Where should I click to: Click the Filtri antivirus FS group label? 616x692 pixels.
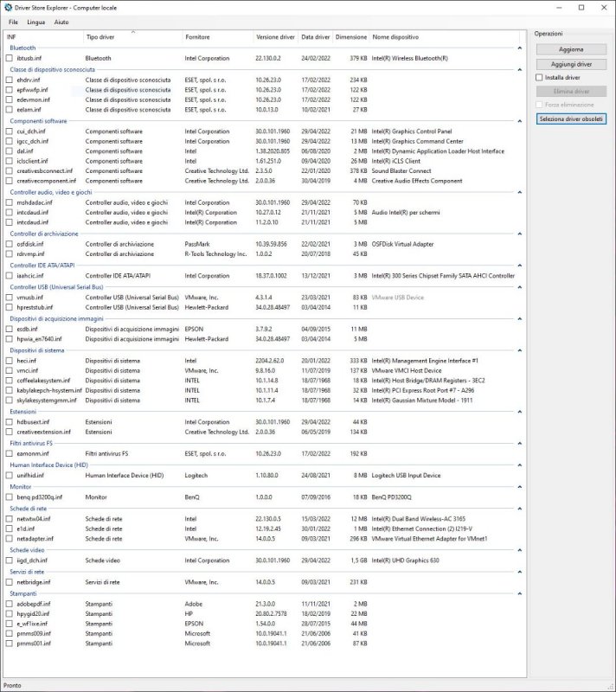coord(31,443)
